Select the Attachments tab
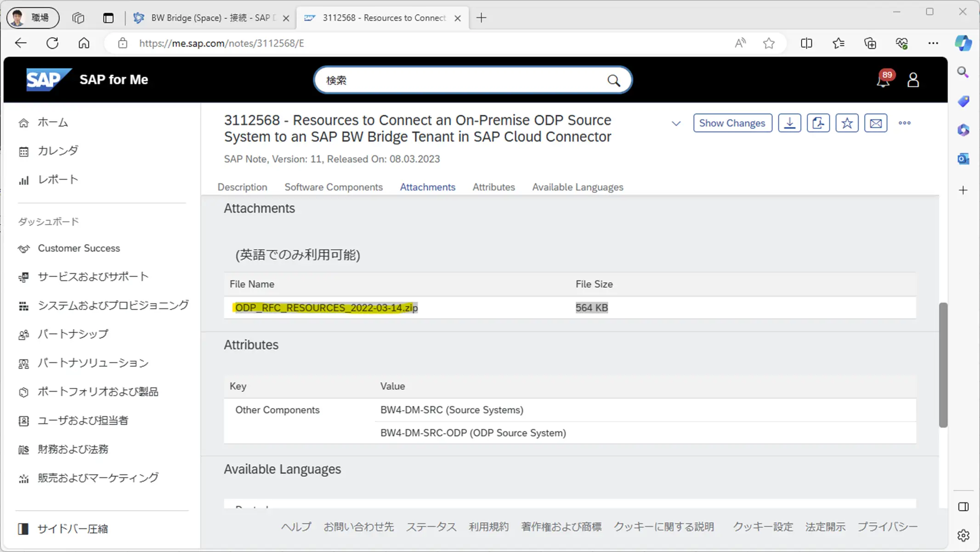Screen dimensions: 980x552 coord(427,187)
